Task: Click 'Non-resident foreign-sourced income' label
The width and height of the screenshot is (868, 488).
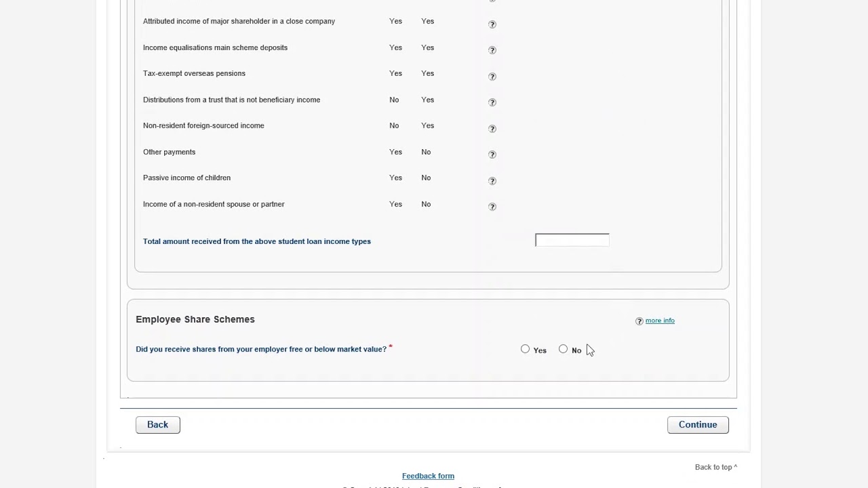Action: [x=203, y=125]
